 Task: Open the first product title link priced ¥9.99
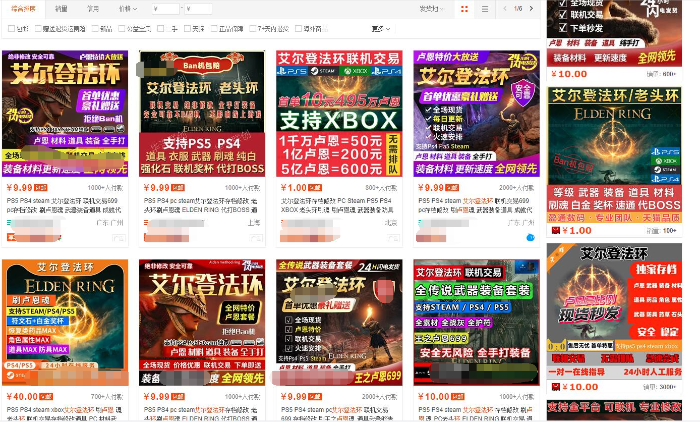pyautogui.click(x=62, y=205)
